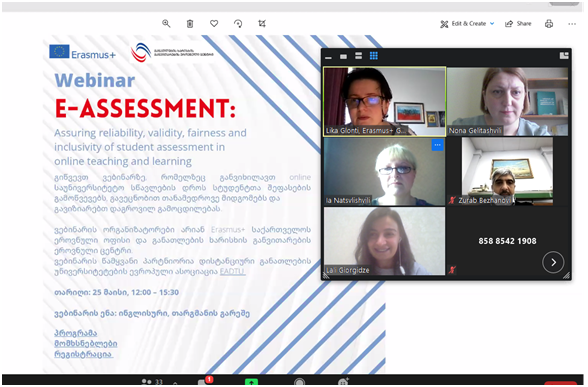Image resolution: width=588 pixels, height=387 pixels.
Task: Open the participants list showing 33
Action: coord(152,382)
